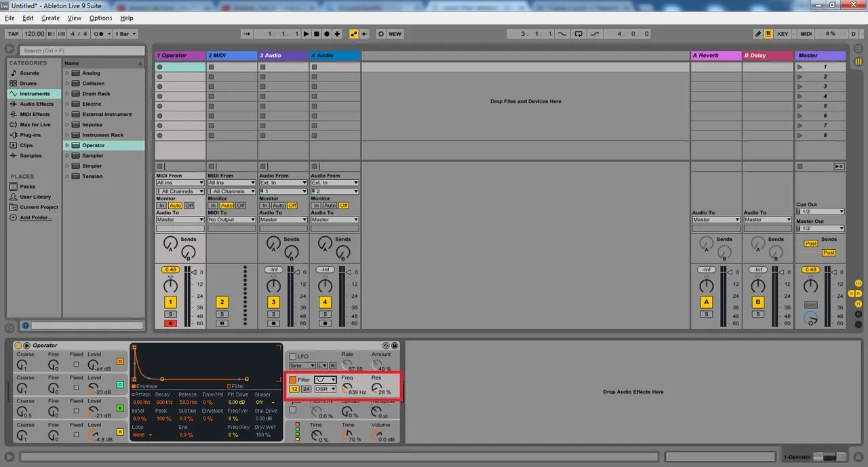Click the TAP tempo button
The image size is (868, 467).
[14, 34]
